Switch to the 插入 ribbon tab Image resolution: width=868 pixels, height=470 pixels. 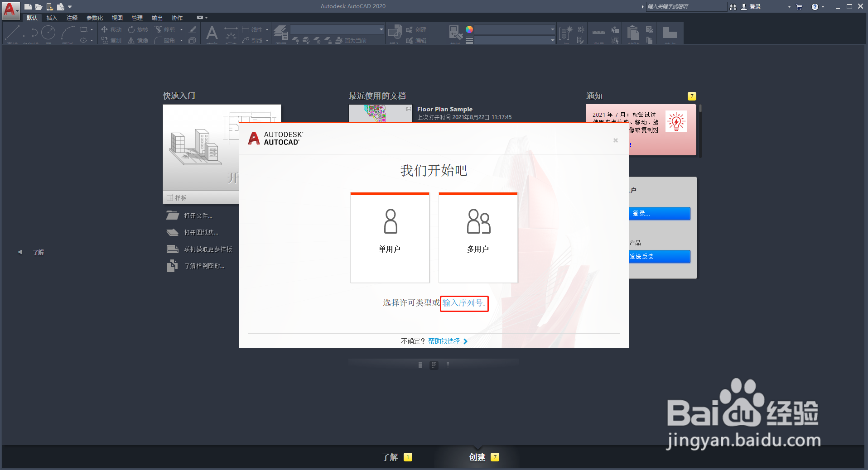click(52, 18)
